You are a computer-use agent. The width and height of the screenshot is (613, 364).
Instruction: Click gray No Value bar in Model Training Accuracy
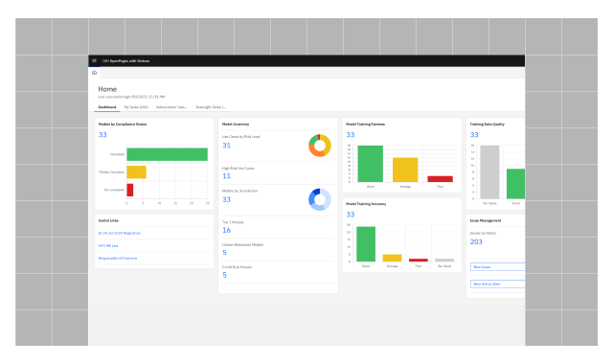point(444,260)
